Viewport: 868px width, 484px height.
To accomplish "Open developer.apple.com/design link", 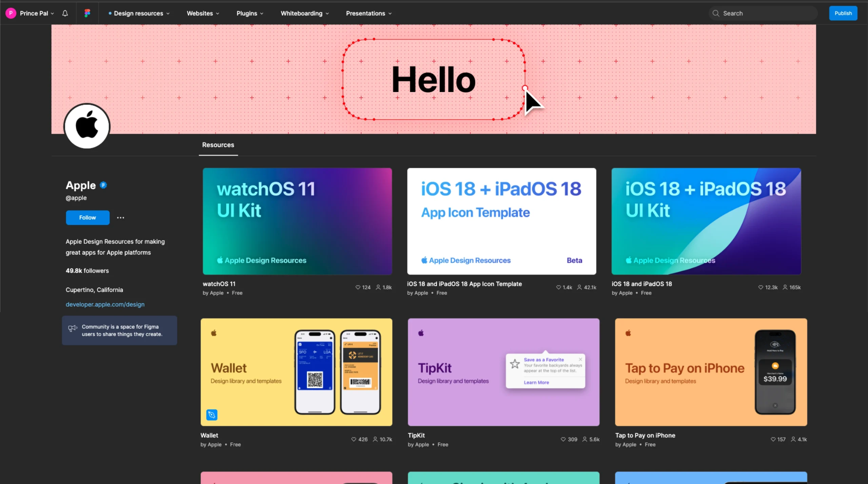I will coord(105,304).
